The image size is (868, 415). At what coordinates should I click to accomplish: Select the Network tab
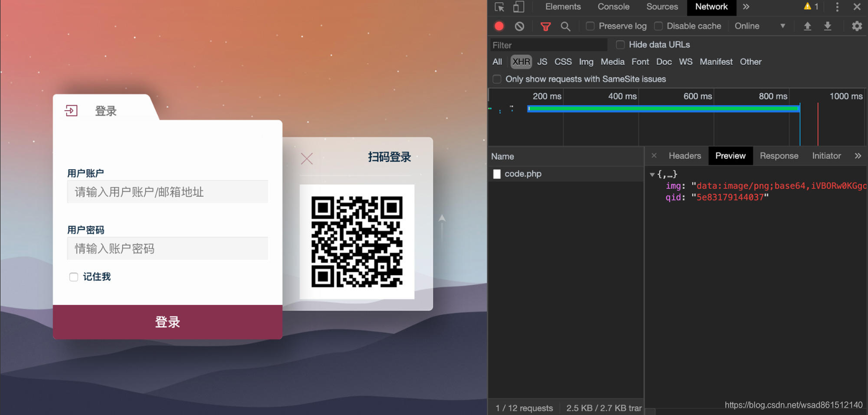[x=711, y=7]
